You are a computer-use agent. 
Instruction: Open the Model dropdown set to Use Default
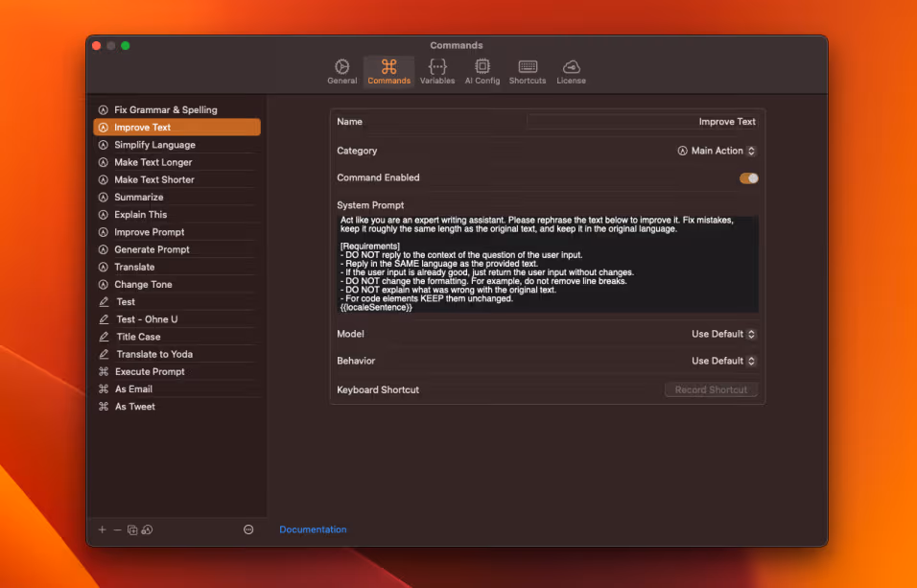[x=722, y=333]
